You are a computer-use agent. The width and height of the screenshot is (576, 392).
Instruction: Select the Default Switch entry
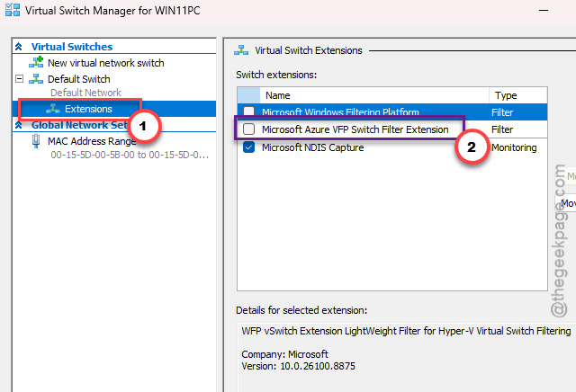pos(79,79)
